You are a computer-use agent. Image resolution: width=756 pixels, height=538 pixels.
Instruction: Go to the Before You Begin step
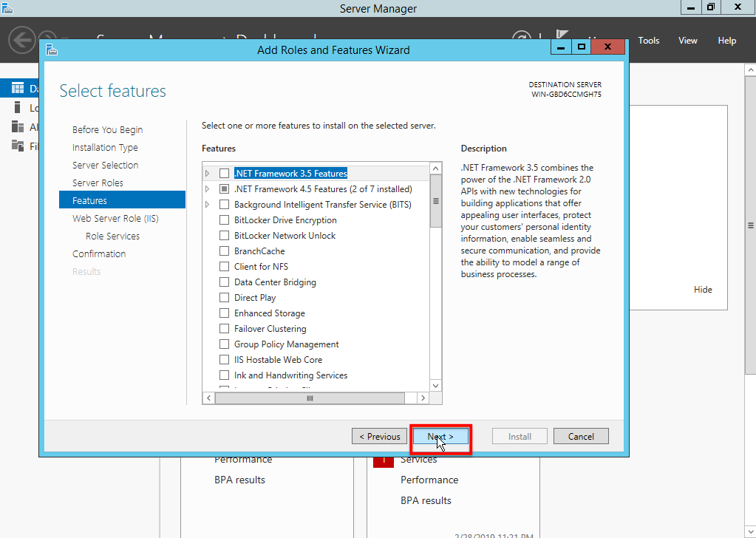click(107, 129)
